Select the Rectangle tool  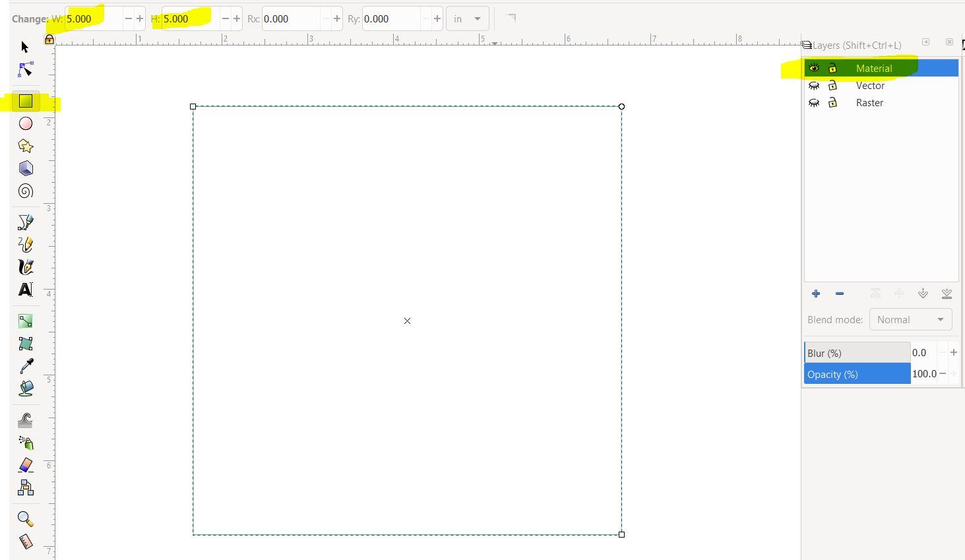pyautogui.click(x=25, y=101)
